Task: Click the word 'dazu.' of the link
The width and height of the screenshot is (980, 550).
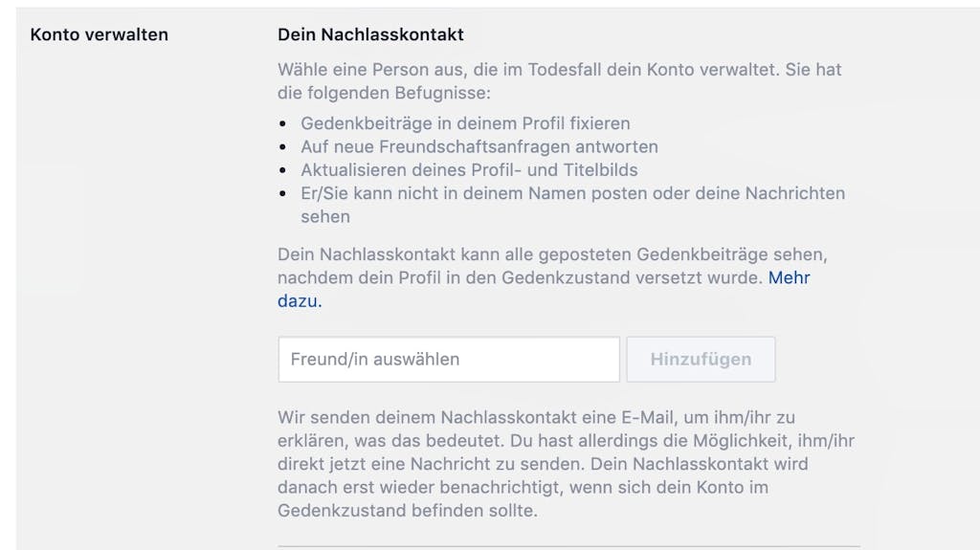Action: [x=300, y=301]
